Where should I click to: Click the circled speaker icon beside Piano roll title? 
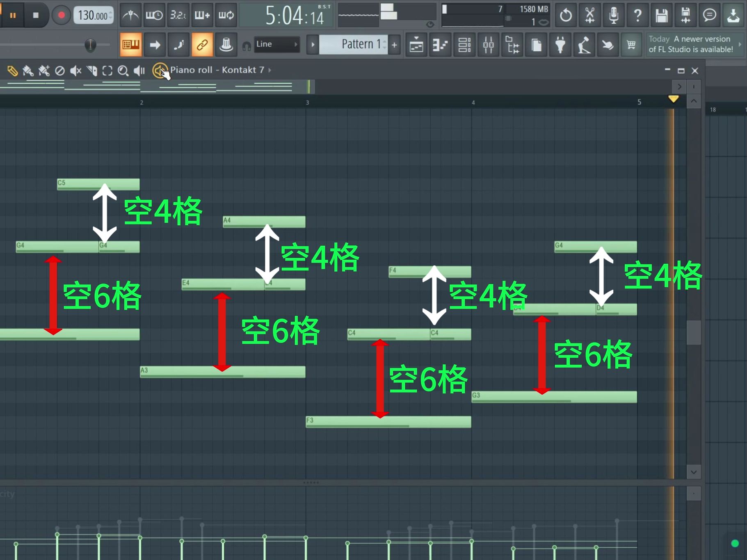[x=160, y=71]
